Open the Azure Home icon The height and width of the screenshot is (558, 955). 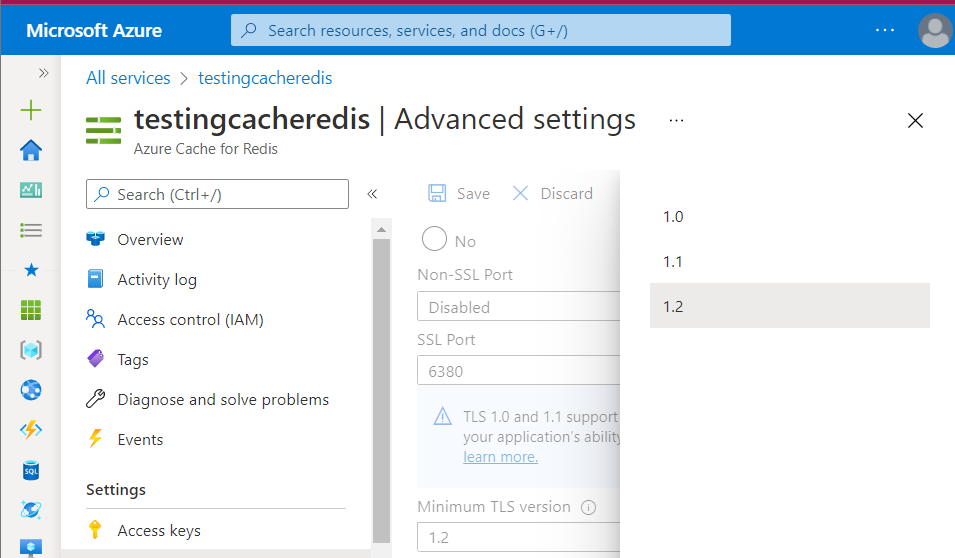[31, 150]
